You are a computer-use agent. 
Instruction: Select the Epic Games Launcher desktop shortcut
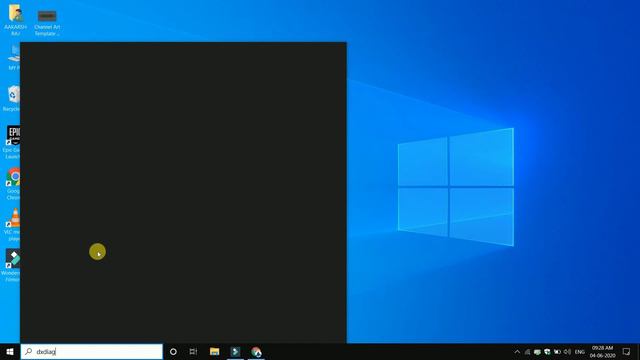[x=12, y=142]
